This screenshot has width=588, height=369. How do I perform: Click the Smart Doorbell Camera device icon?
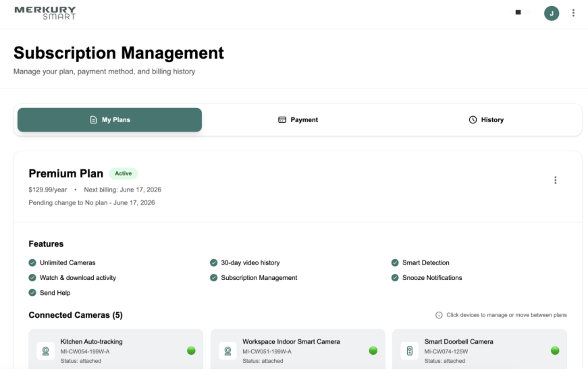click(x=409, y=351)
